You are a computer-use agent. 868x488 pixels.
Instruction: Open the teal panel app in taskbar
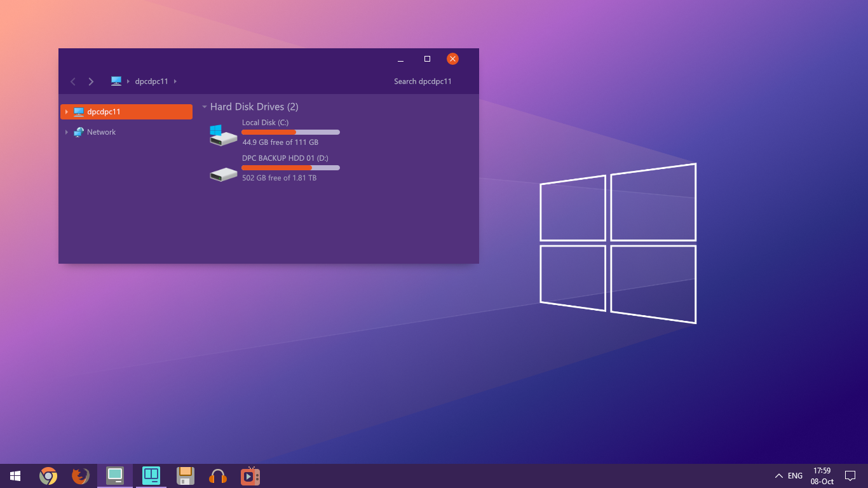pos(151,476)
